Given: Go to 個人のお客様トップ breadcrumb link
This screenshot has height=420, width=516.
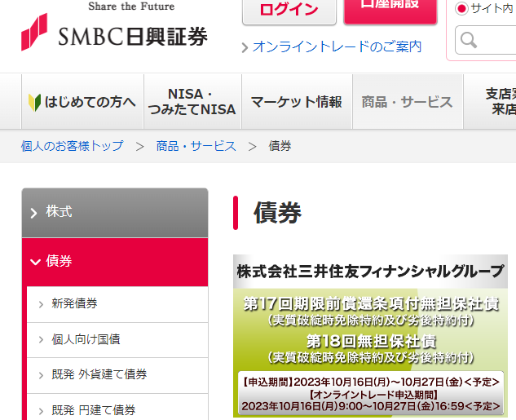Looking at the screenshot, I should (73, 146).
